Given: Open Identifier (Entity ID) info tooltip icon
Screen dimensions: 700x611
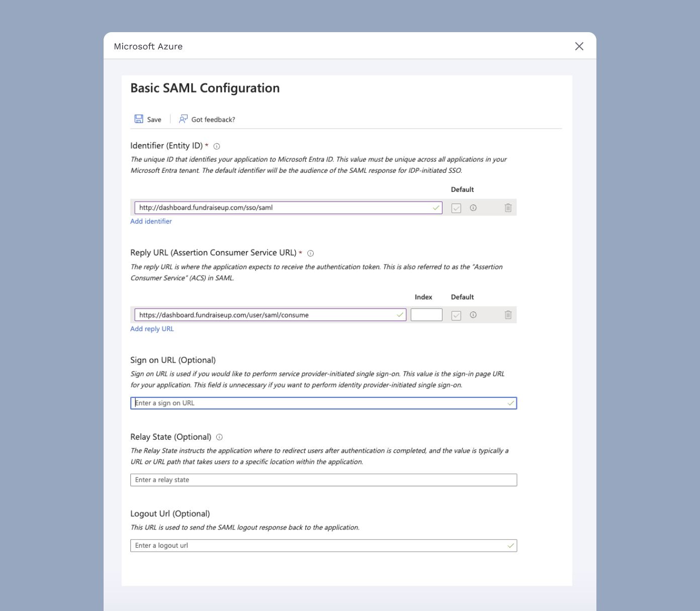Looking at the screenshot, I should (217, 146).
